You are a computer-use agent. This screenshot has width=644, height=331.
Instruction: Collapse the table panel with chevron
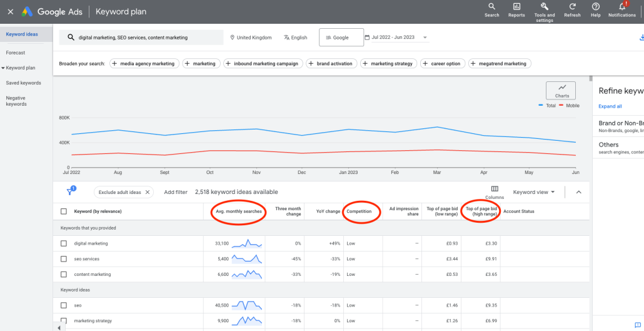click(x=578, y=192)
